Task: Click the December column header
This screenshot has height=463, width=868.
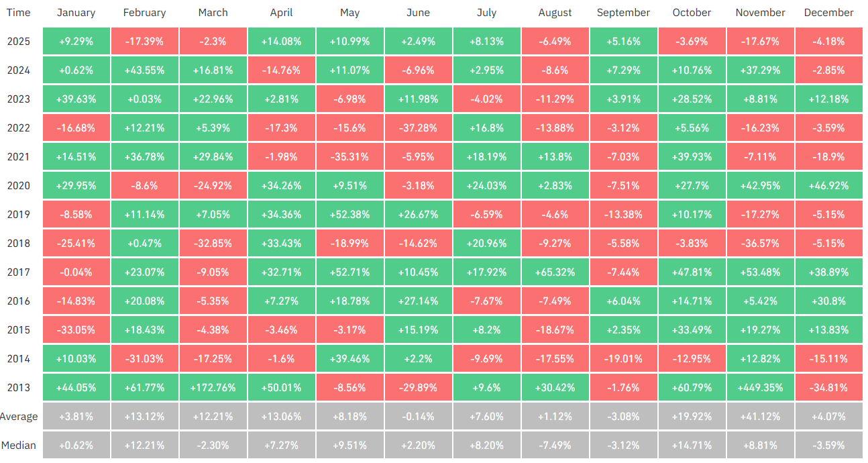Action: point(828,13)
